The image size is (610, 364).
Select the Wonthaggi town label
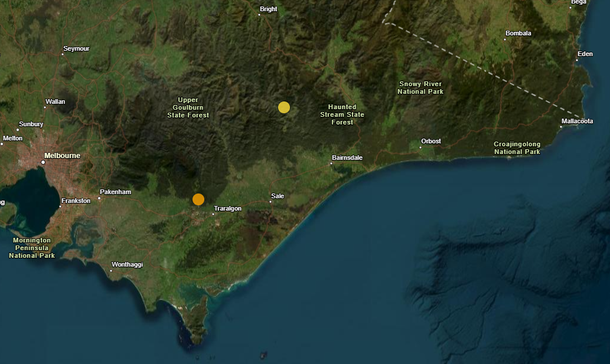(127, 264)
